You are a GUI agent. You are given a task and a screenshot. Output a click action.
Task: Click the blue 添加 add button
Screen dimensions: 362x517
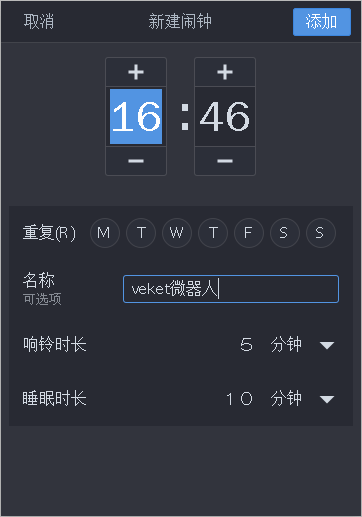click(x=322, y=22)
